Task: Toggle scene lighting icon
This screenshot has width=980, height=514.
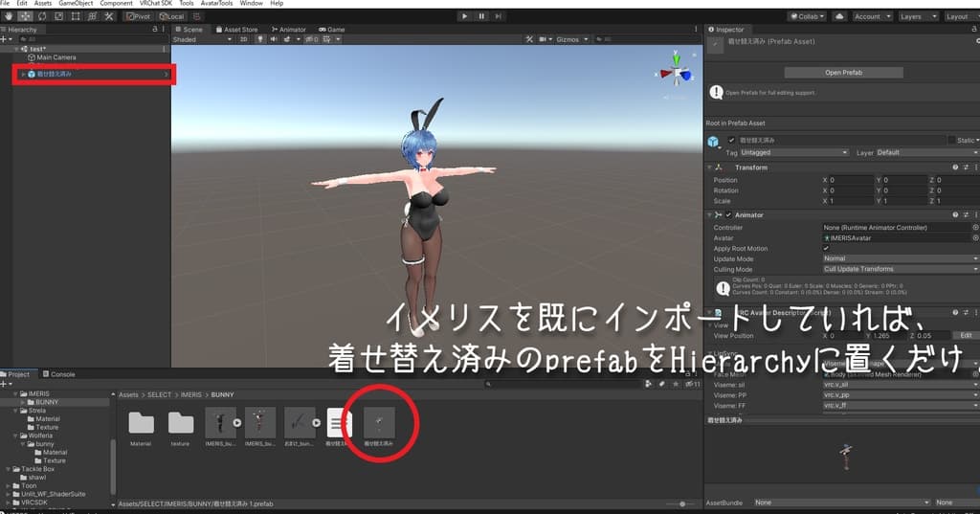Action: [260, 39]
